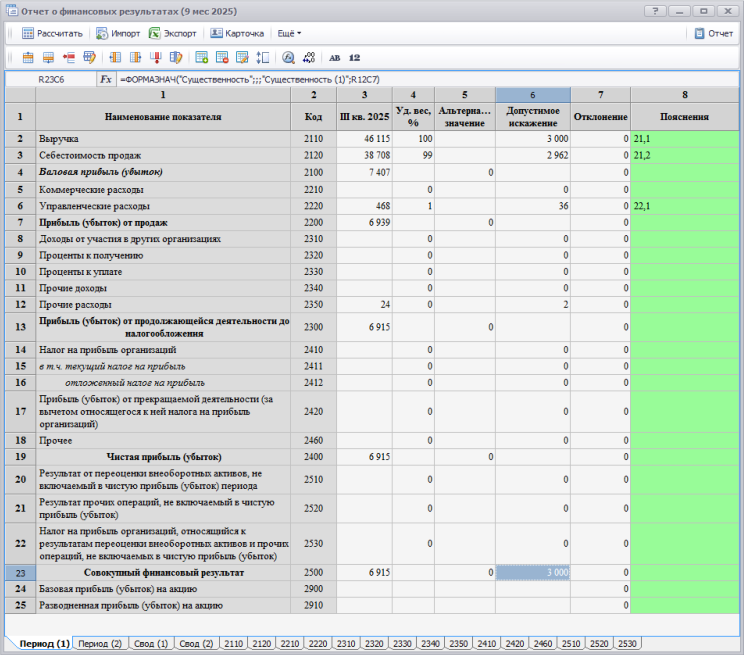Switch to the Период (2) sheet tab
Screen dimensions: 744x655
tap(100, 643)
